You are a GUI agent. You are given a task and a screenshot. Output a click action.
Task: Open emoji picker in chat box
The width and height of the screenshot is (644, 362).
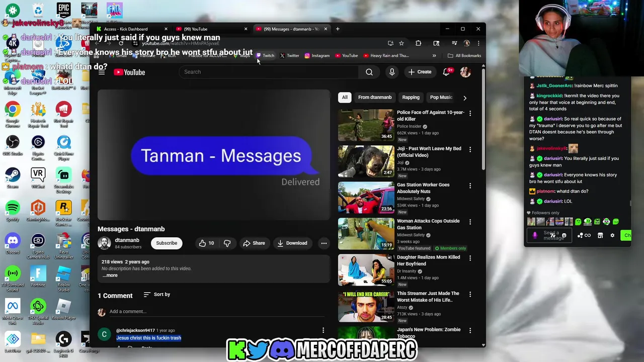pyautogui.click(x=564, y=235)
